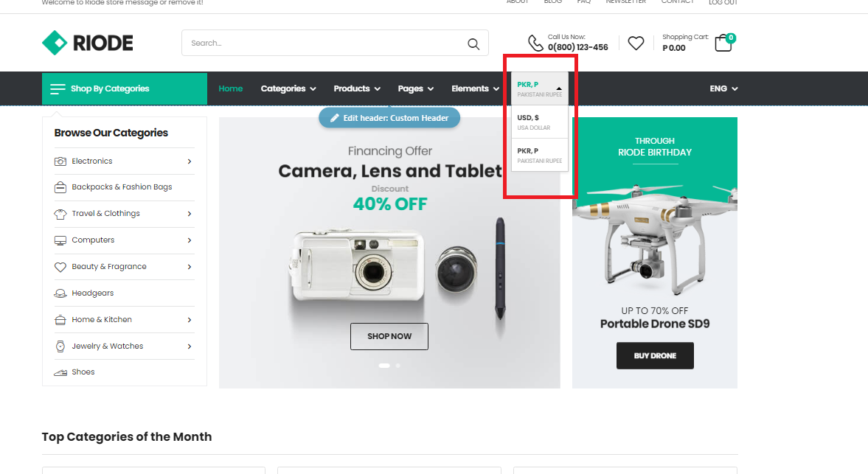Expand the Home & Kitchen arrow
The height and width of the screenshot is (474, 868).
coord(190,320)
